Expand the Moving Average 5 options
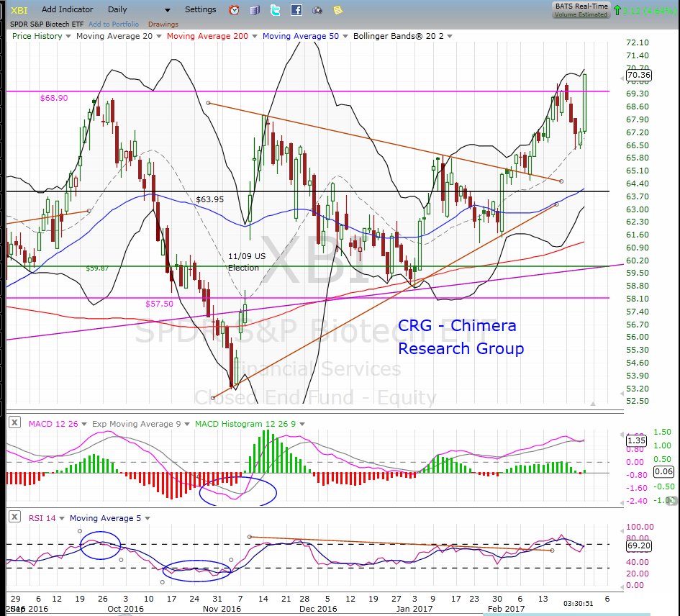This screenshot has height=616, width=680. (148, 518)
